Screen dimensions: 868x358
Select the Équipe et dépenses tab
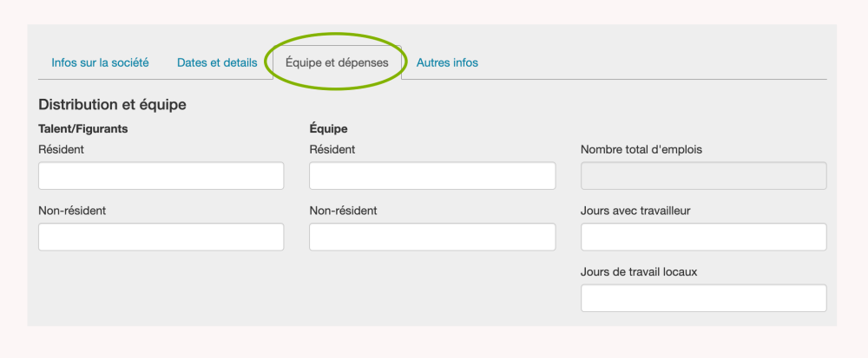click(337, 62)
